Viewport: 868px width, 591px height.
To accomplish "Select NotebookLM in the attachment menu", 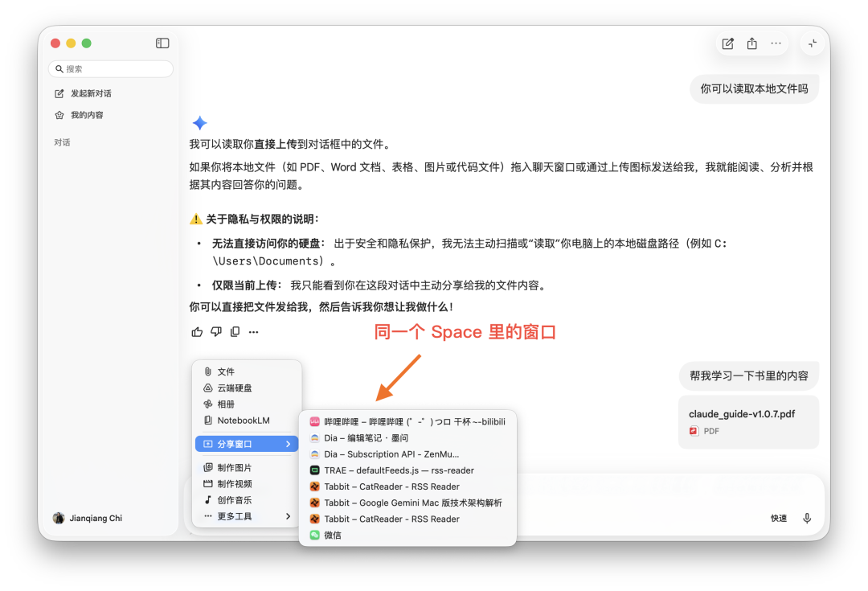I will [x=247, y=421].
